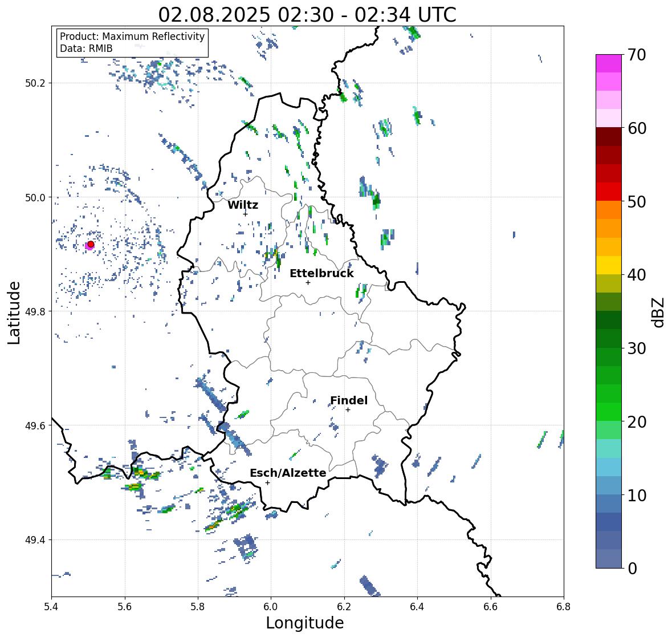This screenshot has height=637, width=672.
Task: Click the Wiltz station label
Action: [243, 205]
